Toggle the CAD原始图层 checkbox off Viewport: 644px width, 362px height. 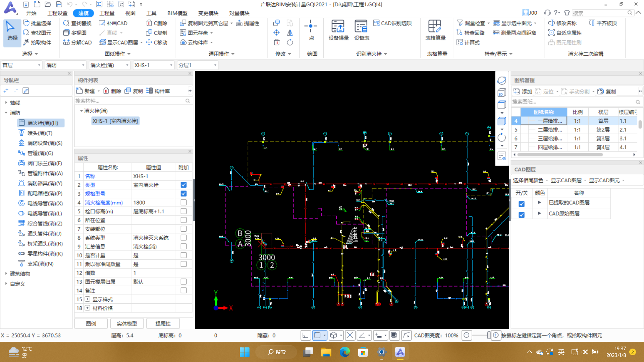click(522, 215)
